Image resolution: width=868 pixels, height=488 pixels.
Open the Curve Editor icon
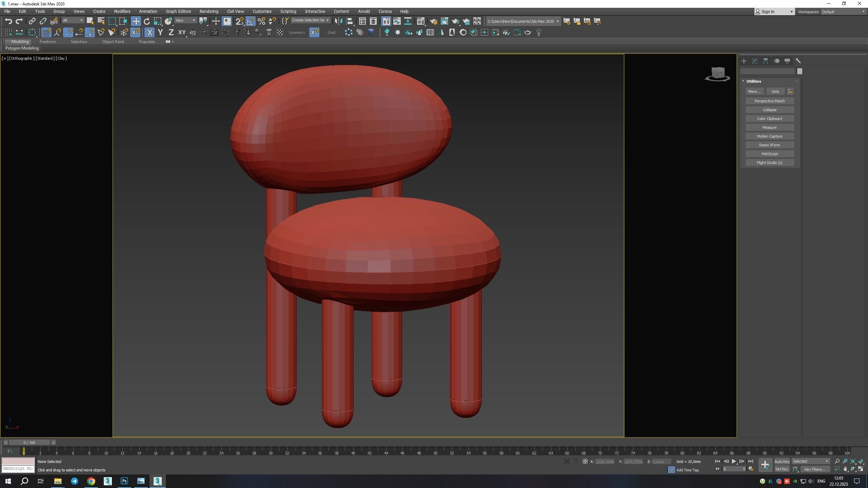397,21
